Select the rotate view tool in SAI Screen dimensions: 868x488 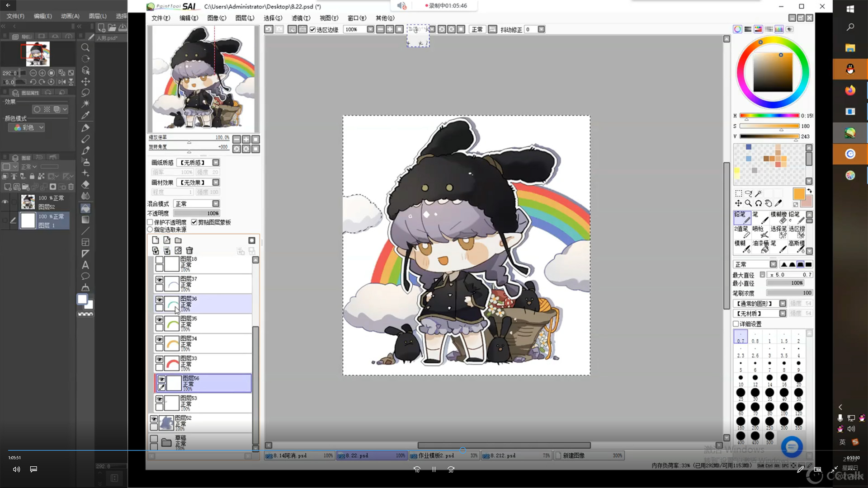[758, 203]
